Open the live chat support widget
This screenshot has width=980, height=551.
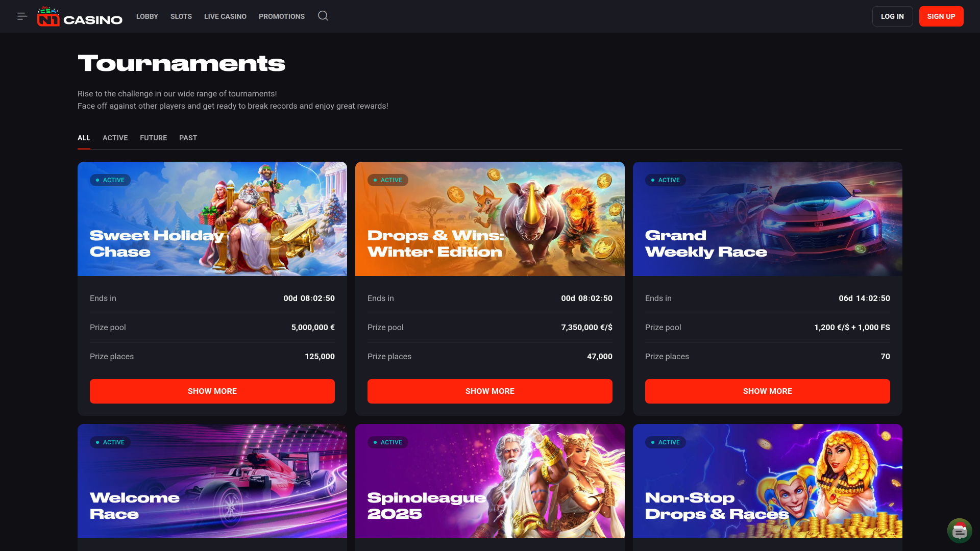click(x=959, y=531)
